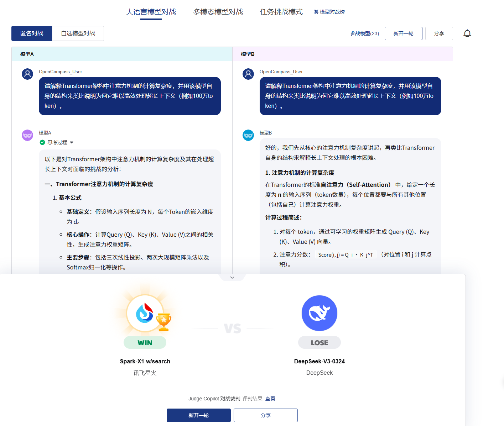Open the 任务挑战模式 tab
Screen dimensions: 504x426
(281, 12)
